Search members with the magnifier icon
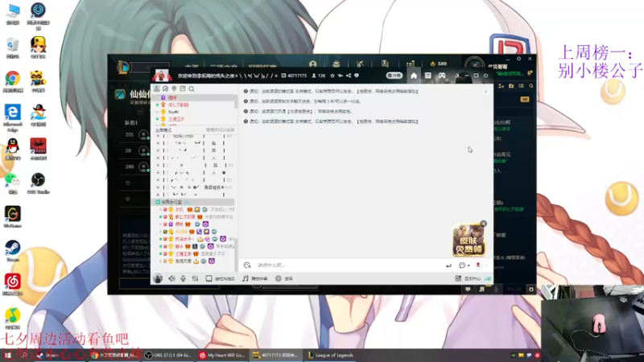Viewport: 644px width, 362px height. click(x=192, y=88)
